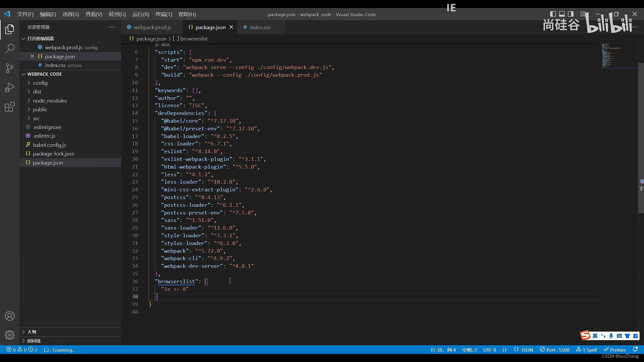644x362 pixels.
Task: Expand the public folder
Action: (70, 109)
